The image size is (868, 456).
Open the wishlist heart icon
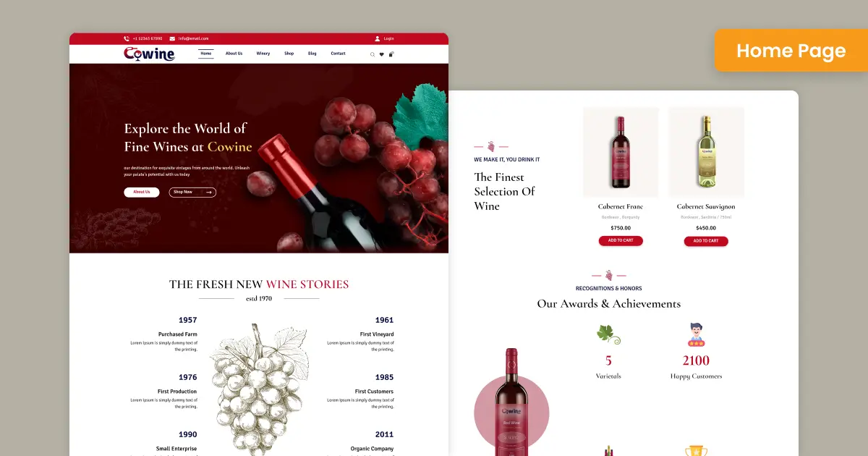pos(382,54)
